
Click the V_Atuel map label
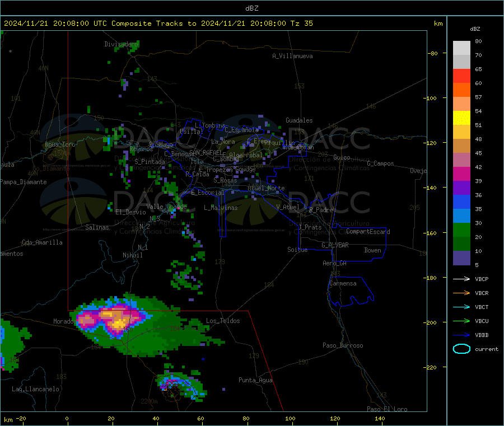tap(288, 207)
